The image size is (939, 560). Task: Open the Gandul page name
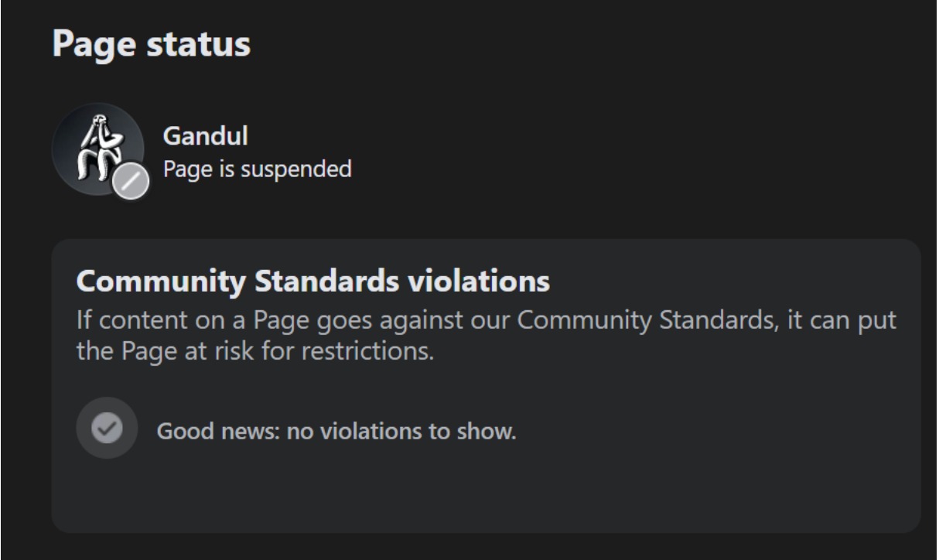tap(205, 137)
